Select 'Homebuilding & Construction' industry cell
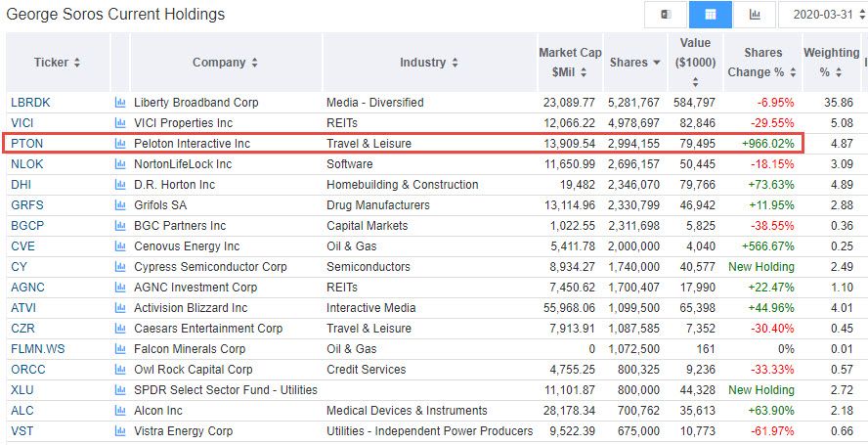The width and height of the screenshot is (868, 445). coord(402,185)
